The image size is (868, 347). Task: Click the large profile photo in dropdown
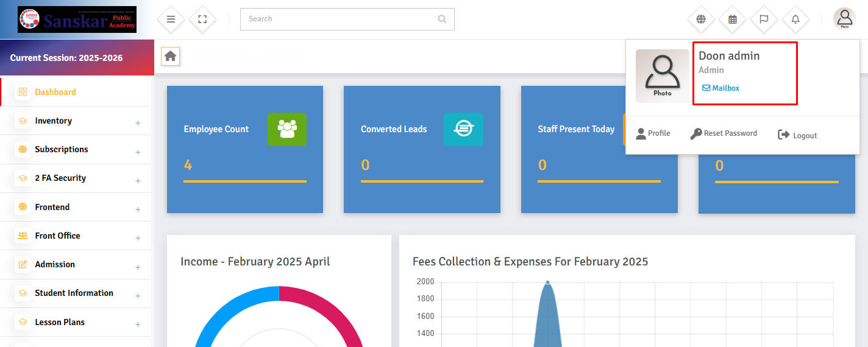[x=663, y=76]
